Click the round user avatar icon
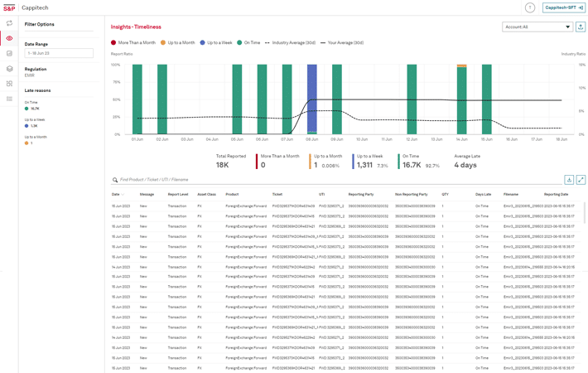588x373 pixels. pyautogui.click(x=530, y=7)
